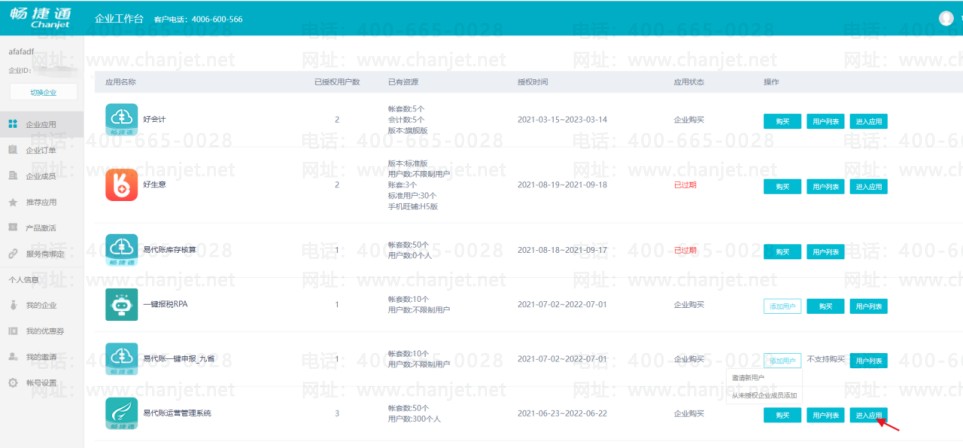Open the user avatar in header
This screenshot has width=963, height=448.
click(946, 18)
